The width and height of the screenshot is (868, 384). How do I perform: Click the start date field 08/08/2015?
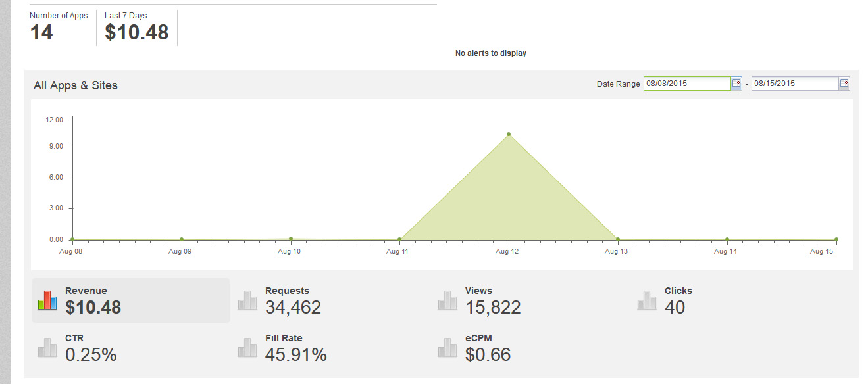point(687,84)
